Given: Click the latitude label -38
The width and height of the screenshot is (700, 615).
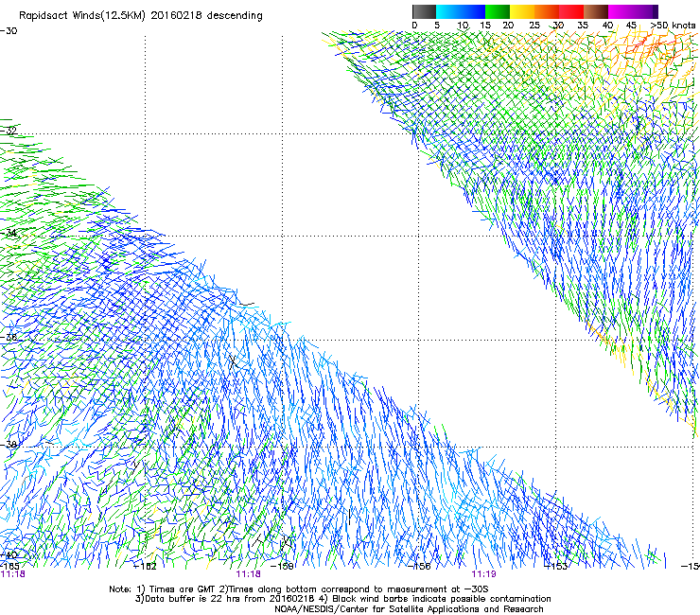Looking at the screenshot, I should coord(9,445).
